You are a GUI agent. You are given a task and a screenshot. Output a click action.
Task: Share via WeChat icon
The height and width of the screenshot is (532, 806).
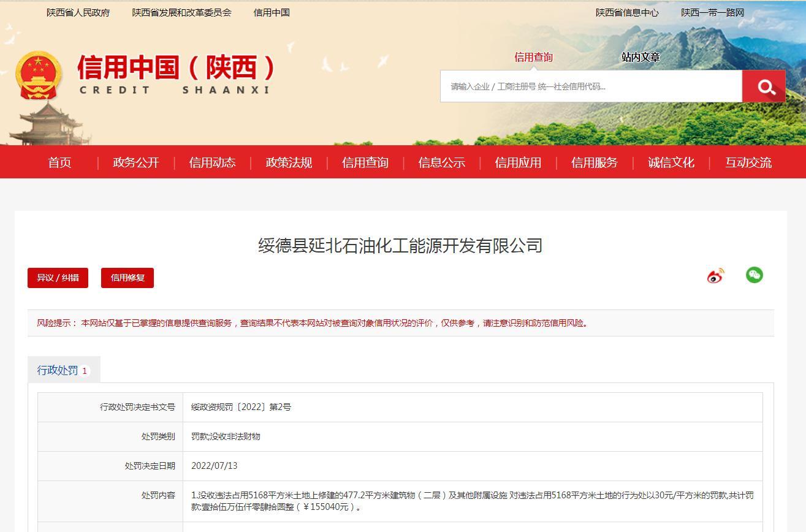[x=755, y=275]
